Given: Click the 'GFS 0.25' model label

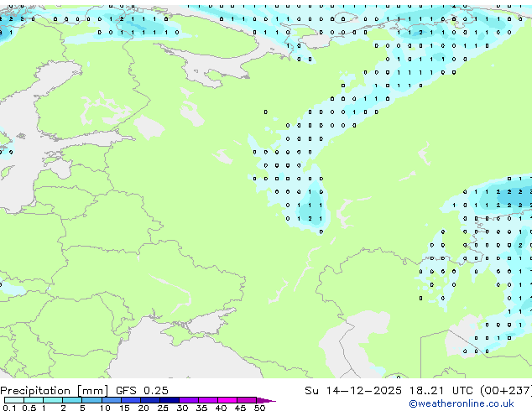Looking at the screenshot, I should (142, 391).
